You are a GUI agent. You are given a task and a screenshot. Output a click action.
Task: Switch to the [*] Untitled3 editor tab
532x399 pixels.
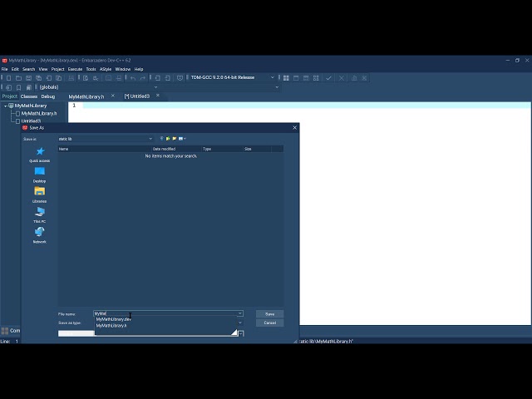(x=137, y=96)
